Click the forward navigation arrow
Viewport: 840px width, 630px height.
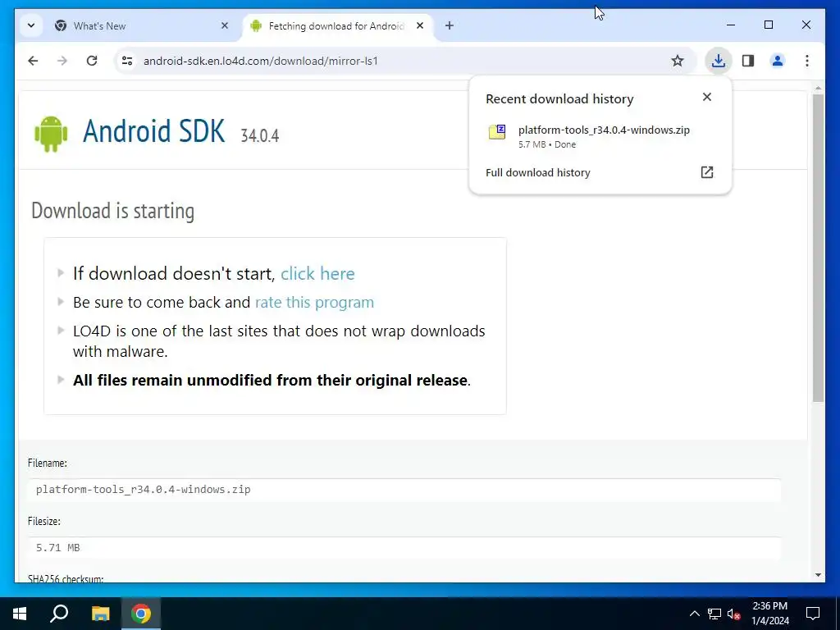[62, 61]
